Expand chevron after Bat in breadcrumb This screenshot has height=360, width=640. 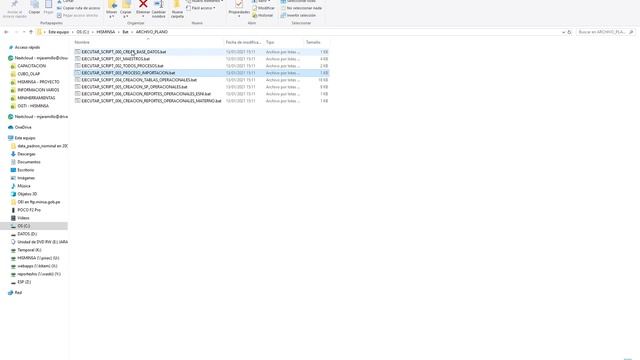click(132, 32)
